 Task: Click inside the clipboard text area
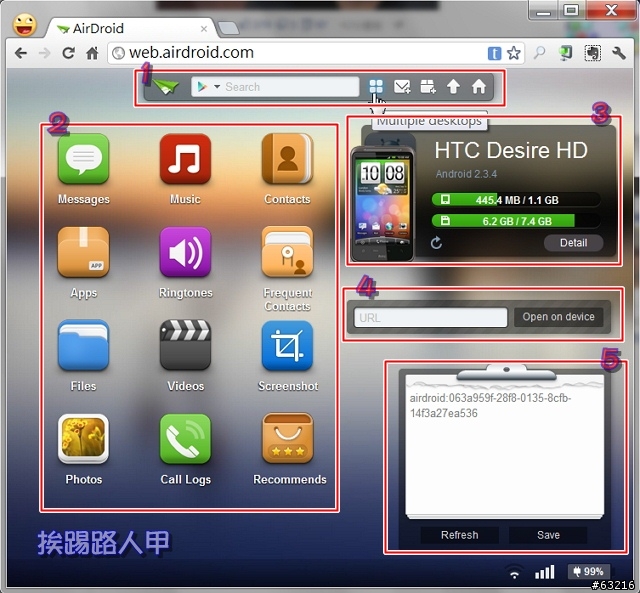[x=504, y=449]
